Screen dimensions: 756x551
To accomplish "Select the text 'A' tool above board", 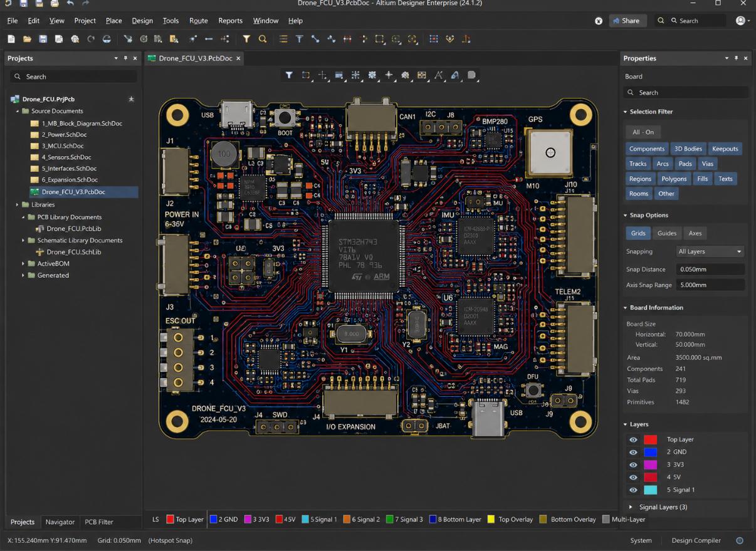I will click(x=438, y=75).
